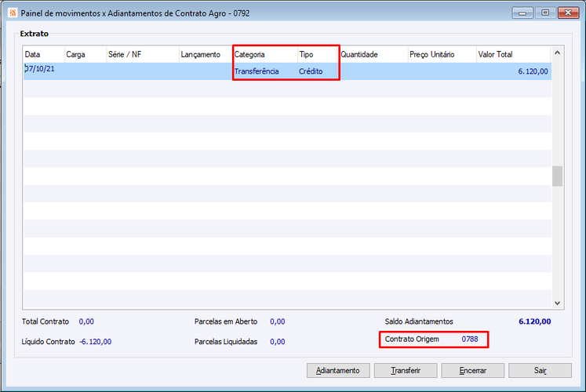Click the vertical scrollbar thumb
The image size is (586, 392).
click(557, 176)
